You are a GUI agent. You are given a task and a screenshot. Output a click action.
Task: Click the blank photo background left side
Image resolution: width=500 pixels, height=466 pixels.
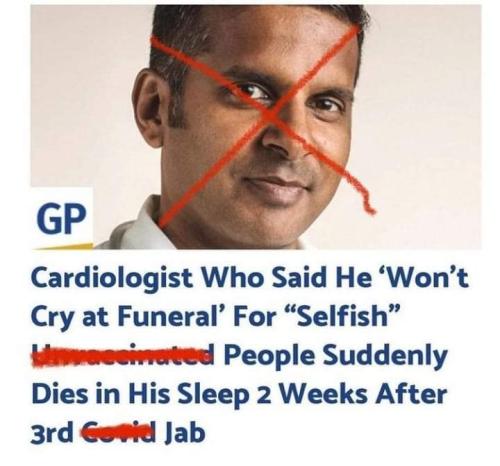click(x=83, y=100)
